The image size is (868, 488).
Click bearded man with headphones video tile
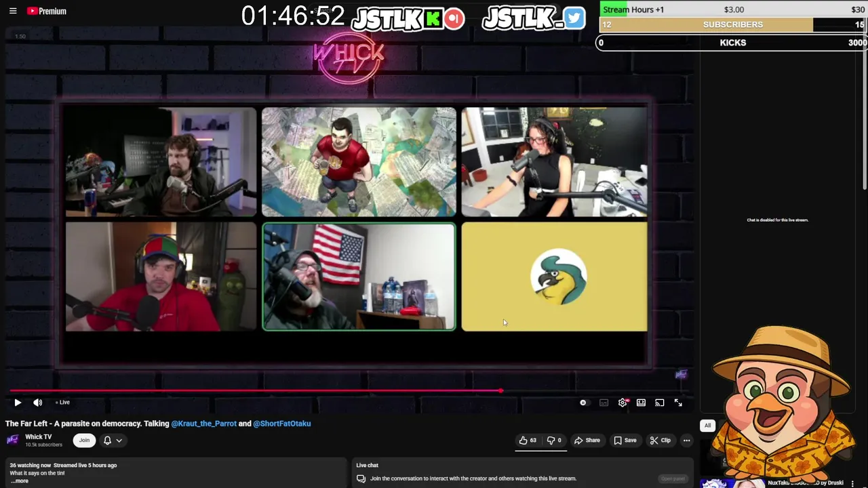coord(161,161)
